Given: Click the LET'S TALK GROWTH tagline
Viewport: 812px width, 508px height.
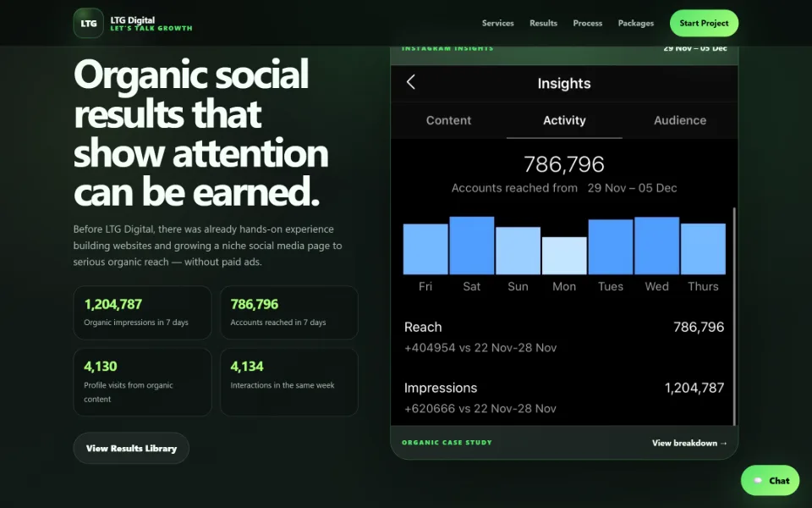Looking at the screenshot, I should 151,29.
